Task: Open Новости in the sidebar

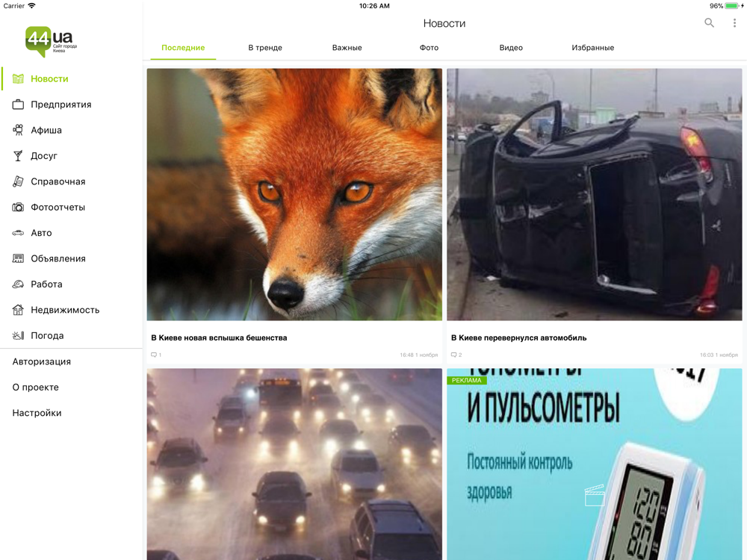Action: coord(49,78)
